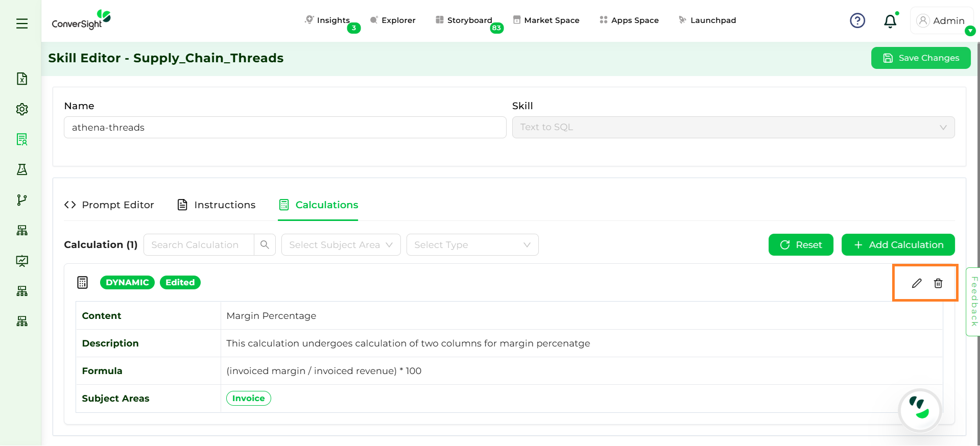Open the hamburger menu in the sidebar

pyautogui.click(x=22, y=23)
